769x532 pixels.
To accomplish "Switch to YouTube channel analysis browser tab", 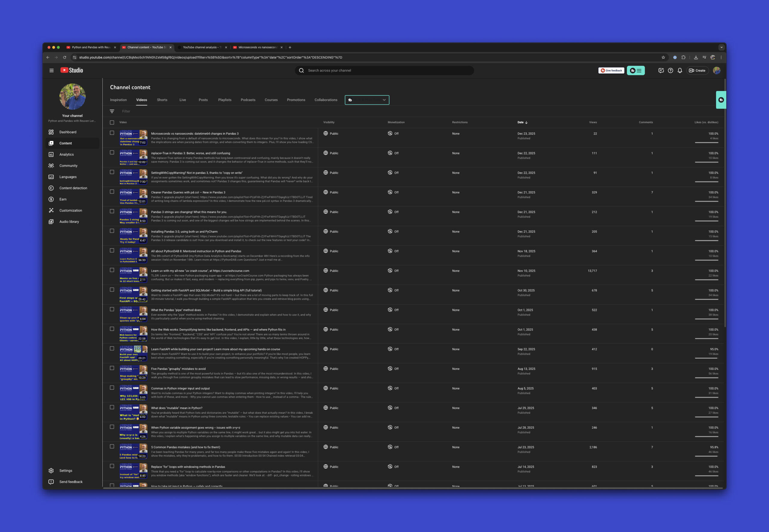I will [x=202, y=47].
